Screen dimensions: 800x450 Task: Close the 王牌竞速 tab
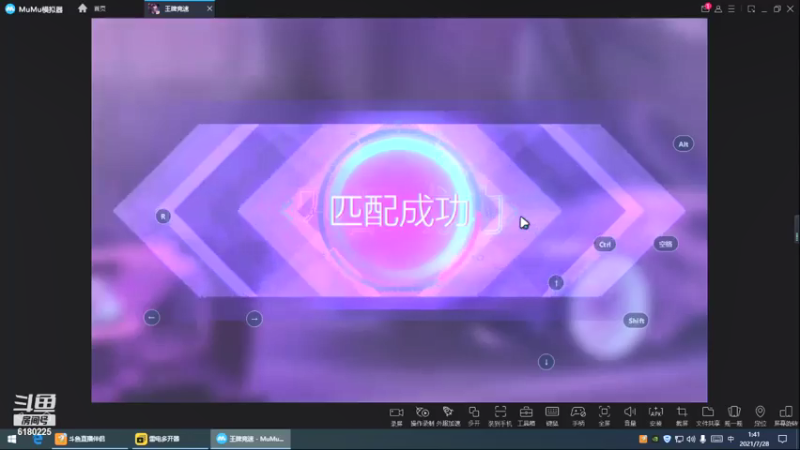(x=209, y=9)
